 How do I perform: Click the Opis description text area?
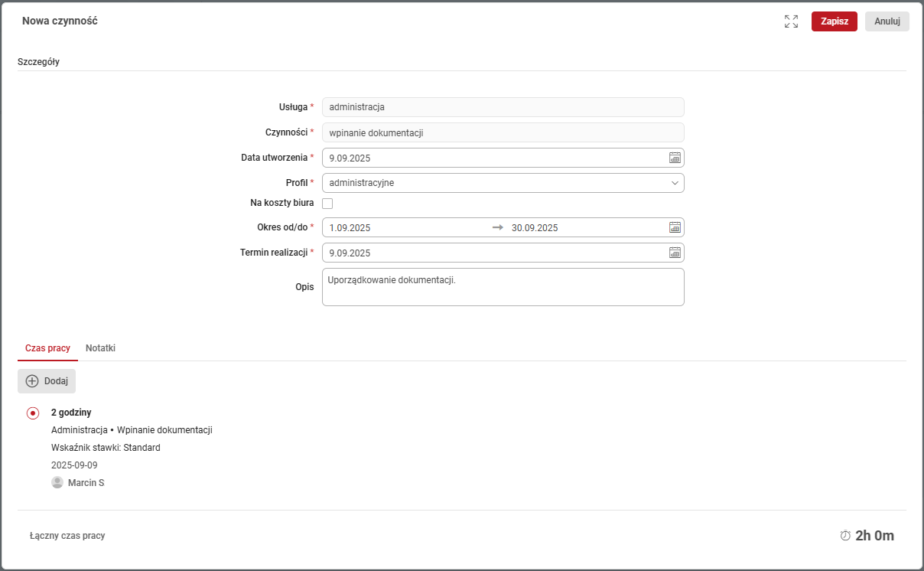point(503,287)
